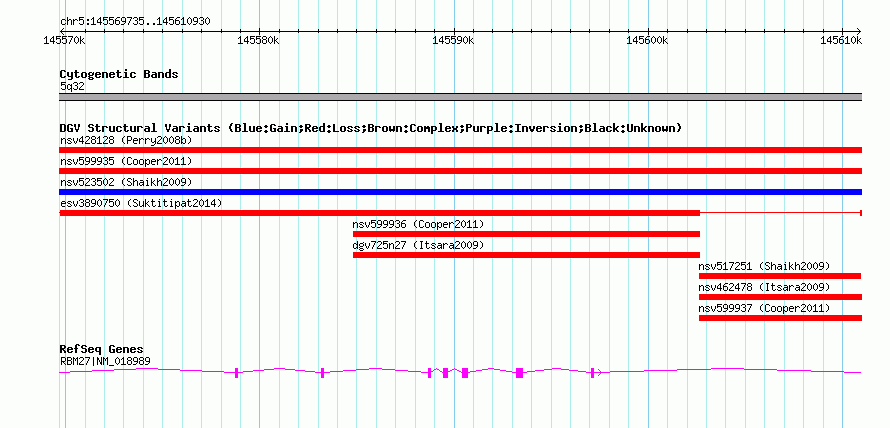The image size is (890, 428).
Task: Click the RefSeq Genes track title
Action: coord(102,349)
